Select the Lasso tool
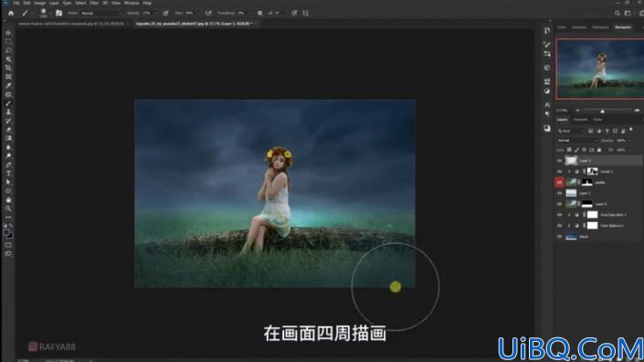 pos(8,50)
